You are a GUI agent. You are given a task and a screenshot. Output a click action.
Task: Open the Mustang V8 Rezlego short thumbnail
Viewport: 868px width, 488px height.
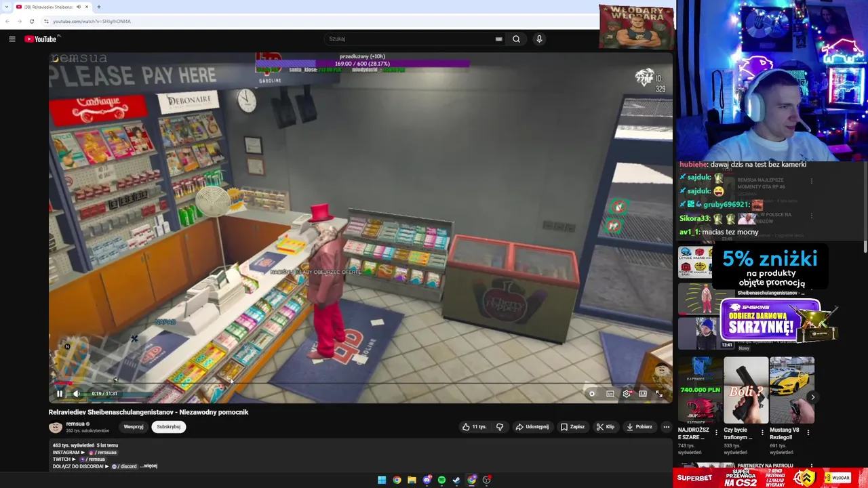click(792, 390)
